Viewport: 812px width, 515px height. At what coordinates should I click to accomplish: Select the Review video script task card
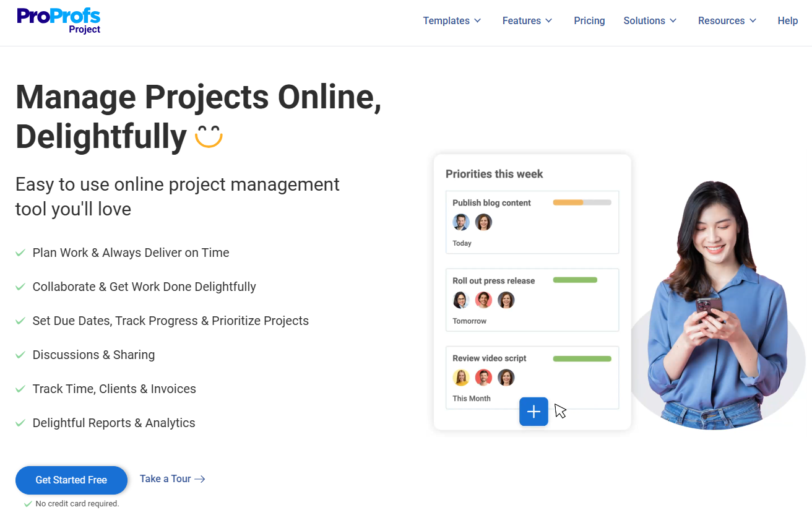click(532, 378)
